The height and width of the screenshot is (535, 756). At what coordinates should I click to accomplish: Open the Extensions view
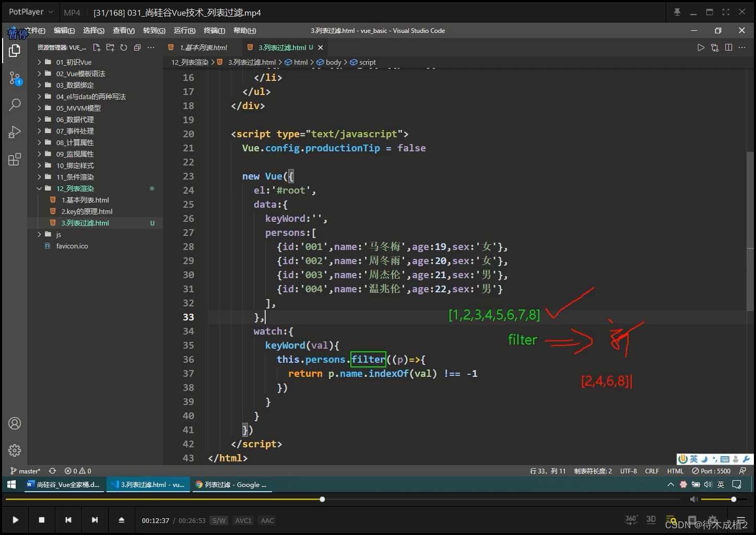[x=15, y=159]
